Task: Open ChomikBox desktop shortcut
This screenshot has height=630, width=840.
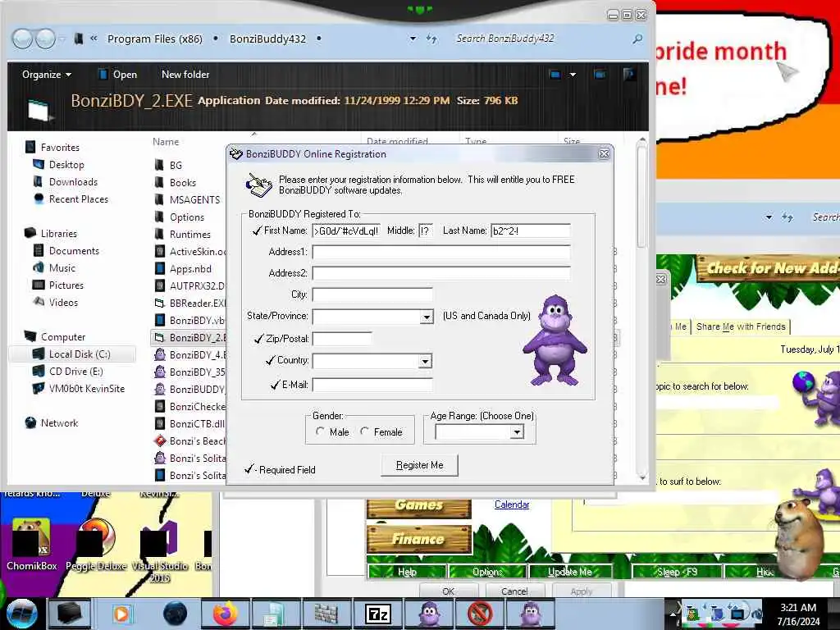Action: pyautogui.click(x=32, y=545)
